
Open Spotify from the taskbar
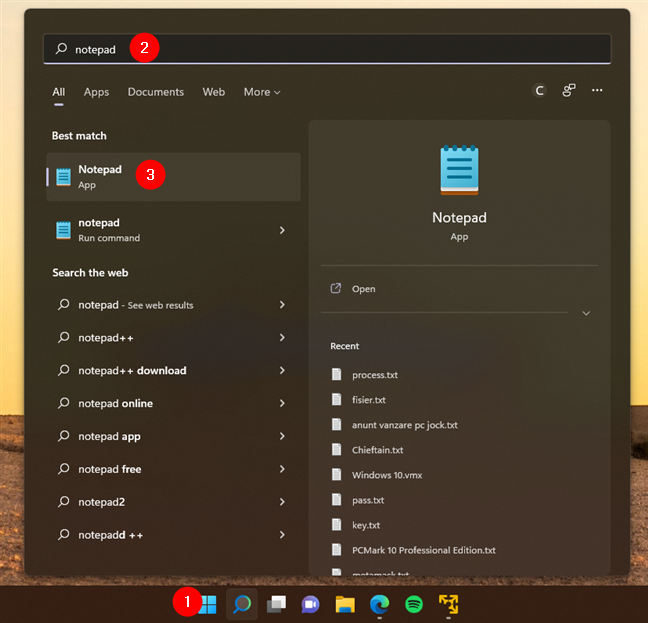click(414, 604)
